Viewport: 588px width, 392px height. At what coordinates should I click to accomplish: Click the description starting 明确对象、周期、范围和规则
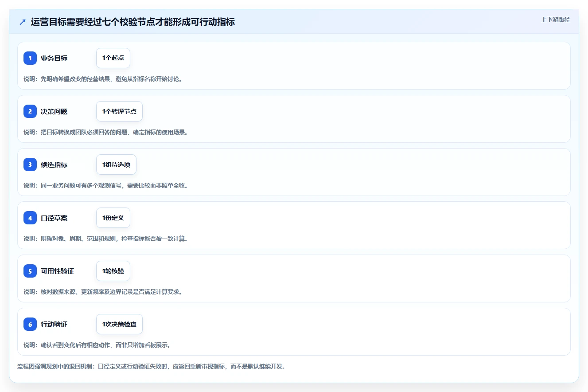coord(106,239)
